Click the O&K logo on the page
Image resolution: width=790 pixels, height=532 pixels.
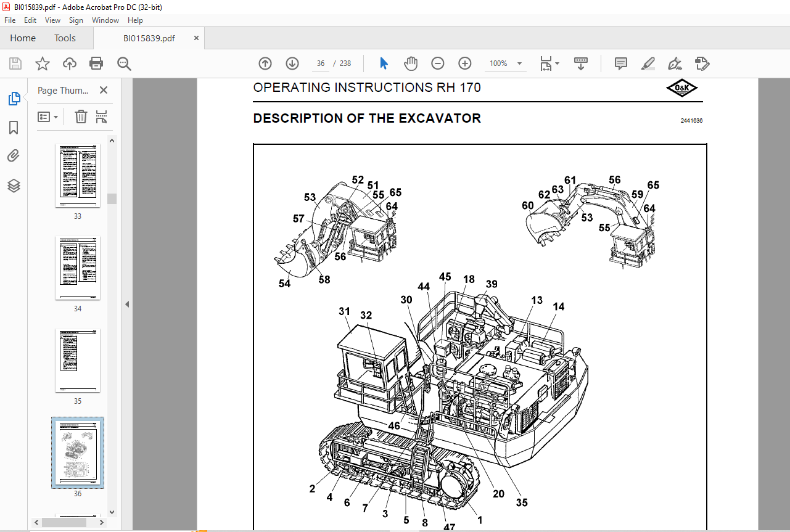point(683,89)
